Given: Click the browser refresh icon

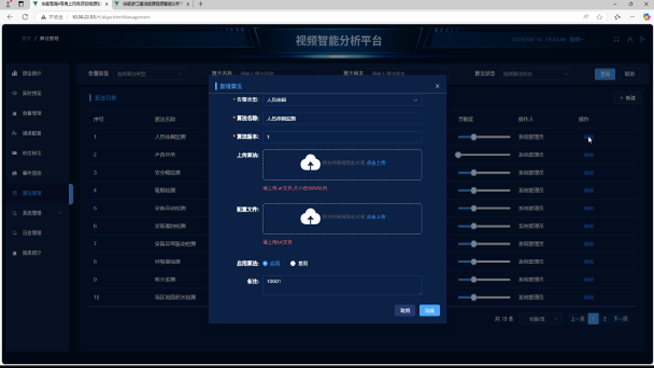Looking at the screenshot, I should [x=25, y=17].
